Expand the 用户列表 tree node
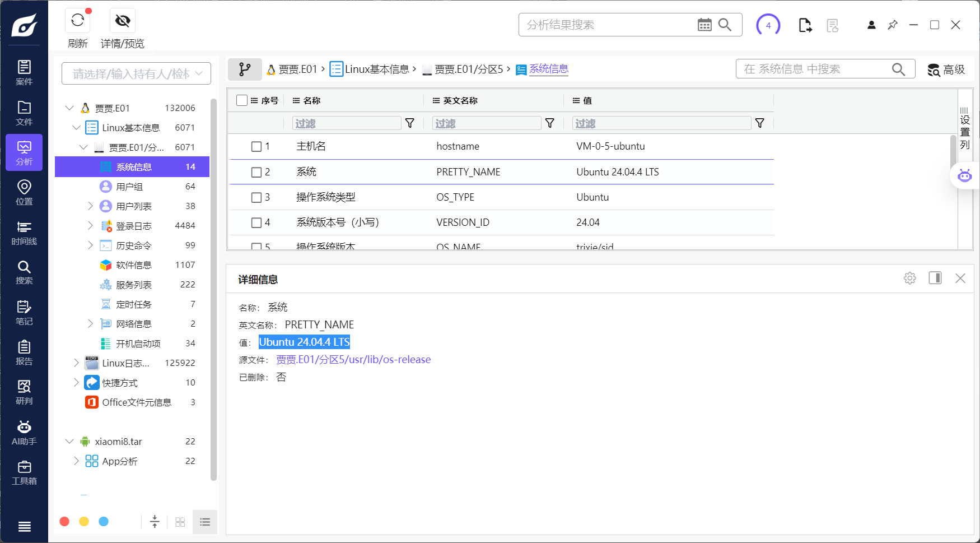980x543 pixels. [90, 206]
